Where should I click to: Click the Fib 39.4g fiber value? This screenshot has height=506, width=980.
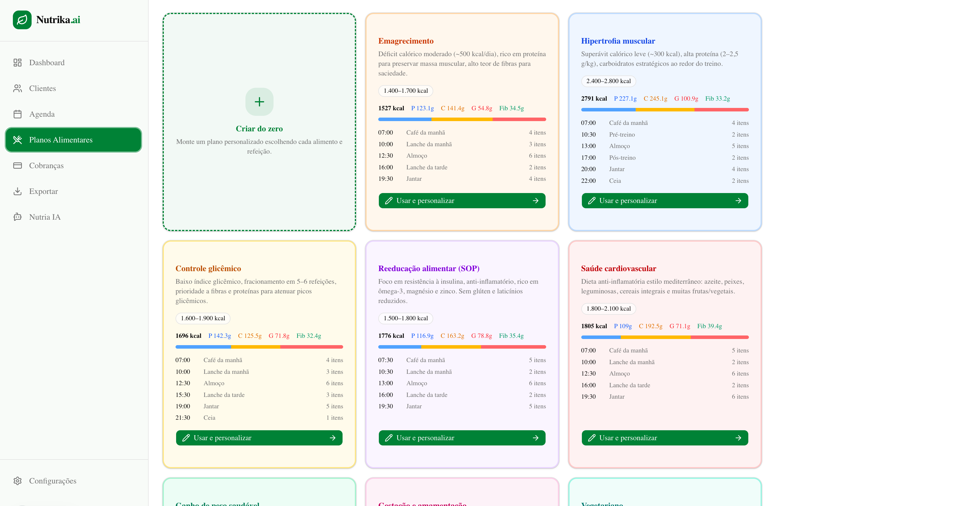[709, 326]
